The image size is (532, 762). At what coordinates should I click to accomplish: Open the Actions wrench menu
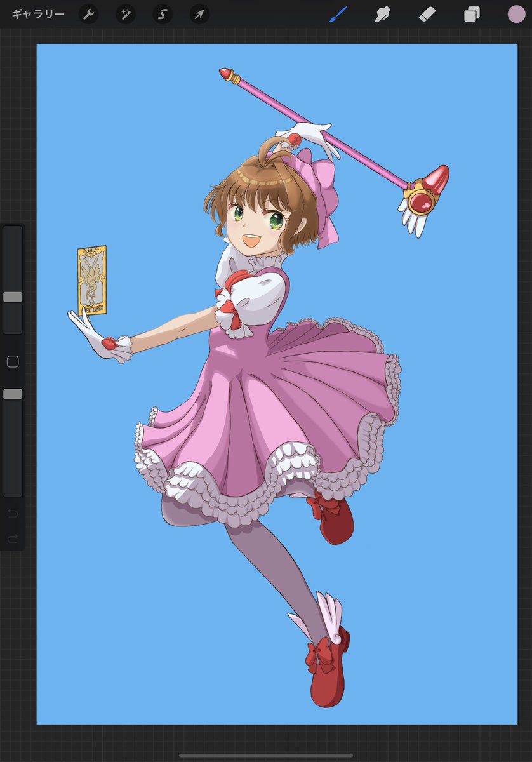click(88, 14)
